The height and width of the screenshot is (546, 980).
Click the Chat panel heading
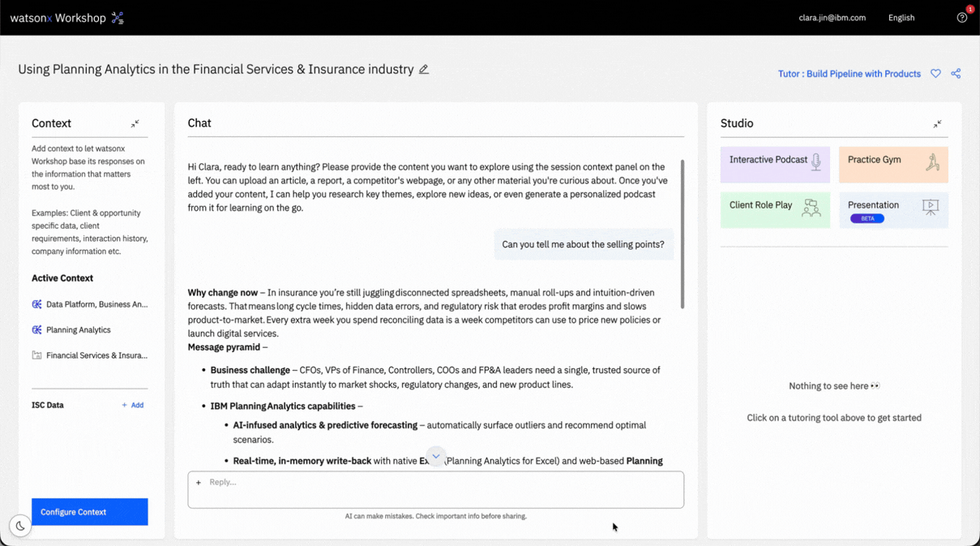tap(199, 123)
